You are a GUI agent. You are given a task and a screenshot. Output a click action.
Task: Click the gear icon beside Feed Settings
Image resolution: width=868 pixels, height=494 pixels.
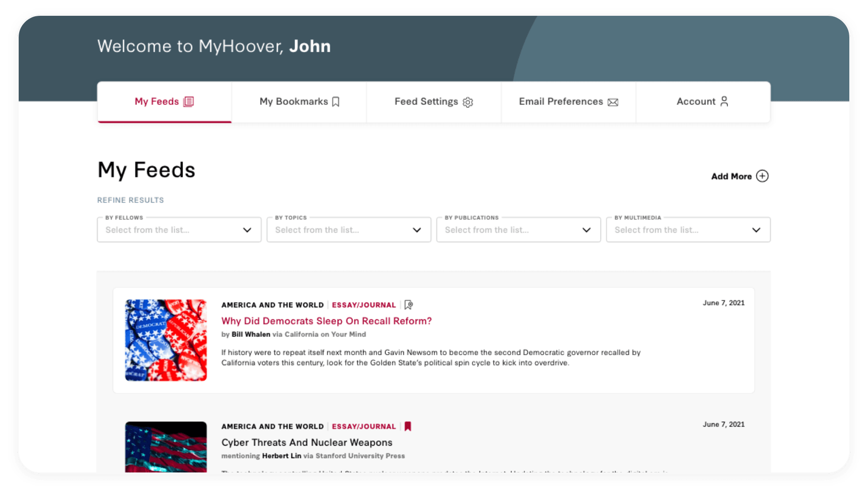click(468, 102)
